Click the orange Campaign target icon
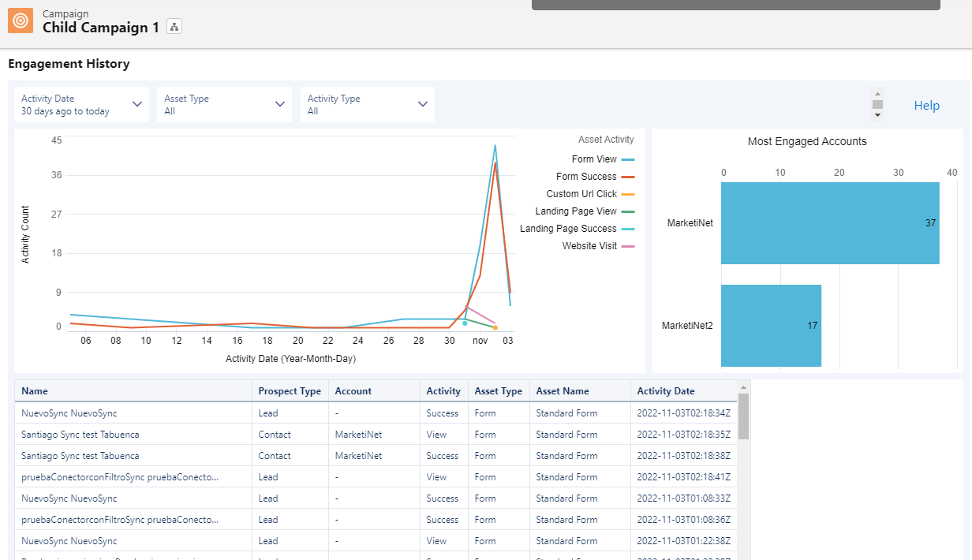This screenshot has width=972, height=560. [21, 21]
